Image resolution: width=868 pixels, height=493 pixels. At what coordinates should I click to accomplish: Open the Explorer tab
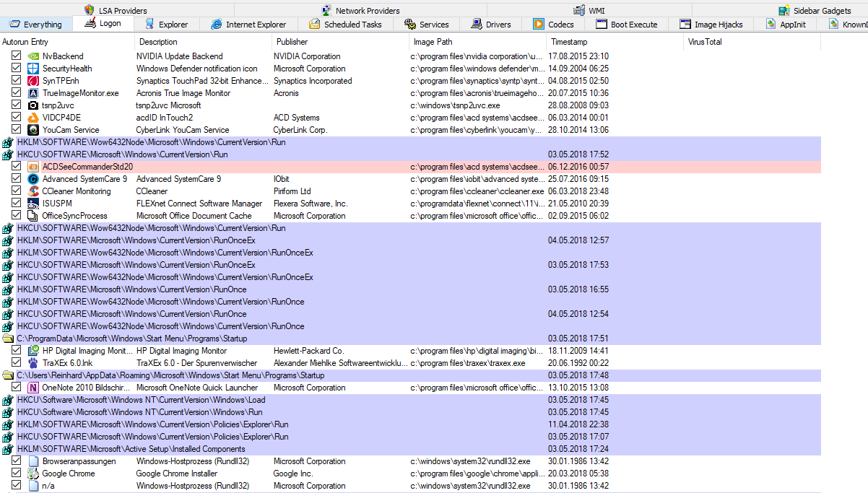coord(167,25)
